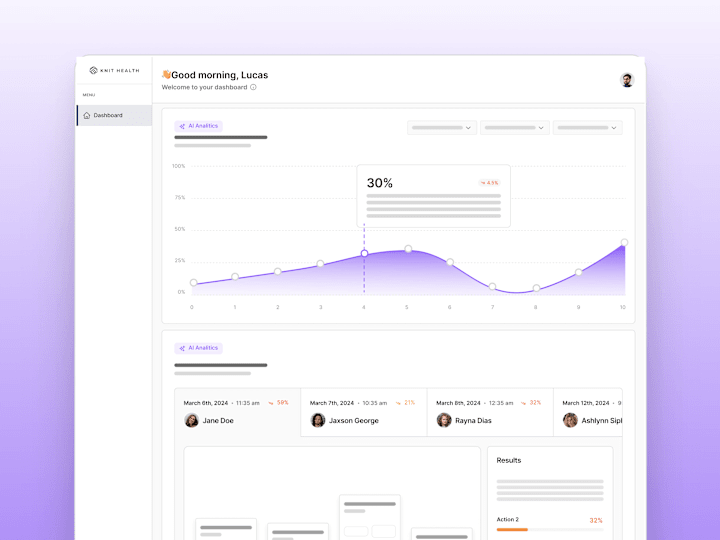This screenshot has height=540, width=720.
Task: Click the sparkle icon in chart AI Analitics badge
Action: (x=182, y=126)
